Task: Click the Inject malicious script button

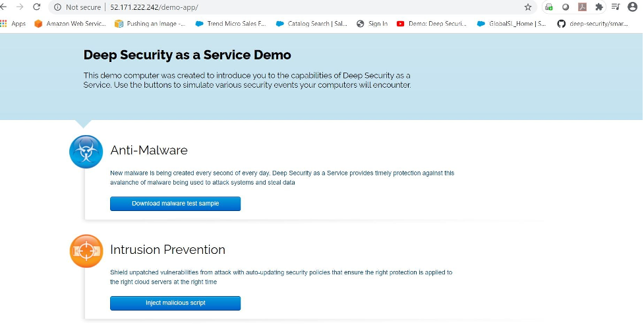Action: click(175, 303)
